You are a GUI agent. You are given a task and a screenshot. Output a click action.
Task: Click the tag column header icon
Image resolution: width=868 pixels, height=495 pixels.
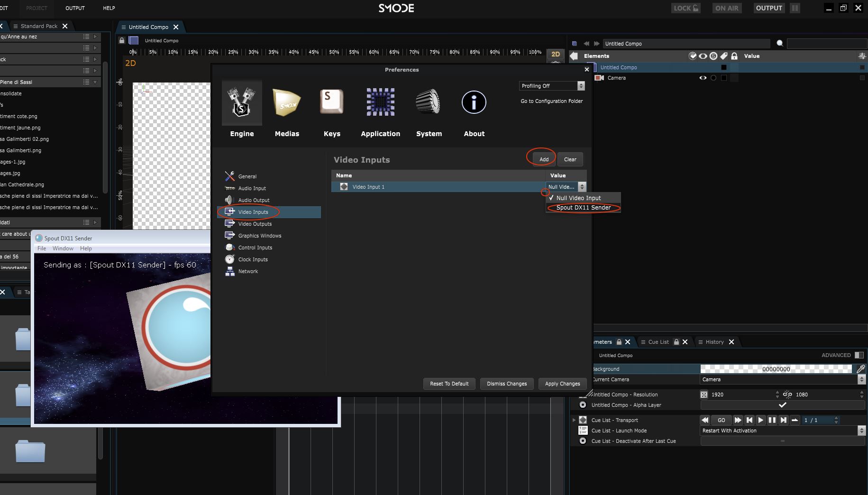click(724, 56)
